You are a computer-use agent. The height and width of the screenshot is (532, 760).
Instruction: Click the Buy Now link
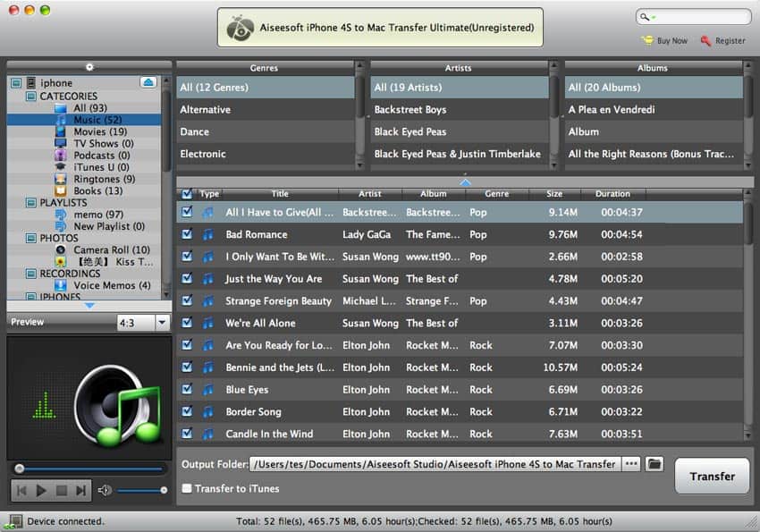pyautogui.click(x=671, y=41)
